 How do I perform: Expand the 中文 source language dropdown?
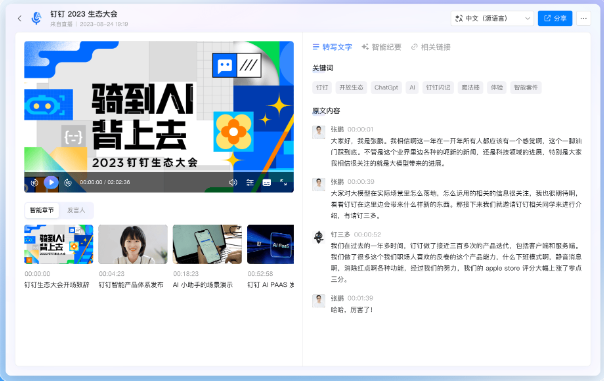click(492, 18)
